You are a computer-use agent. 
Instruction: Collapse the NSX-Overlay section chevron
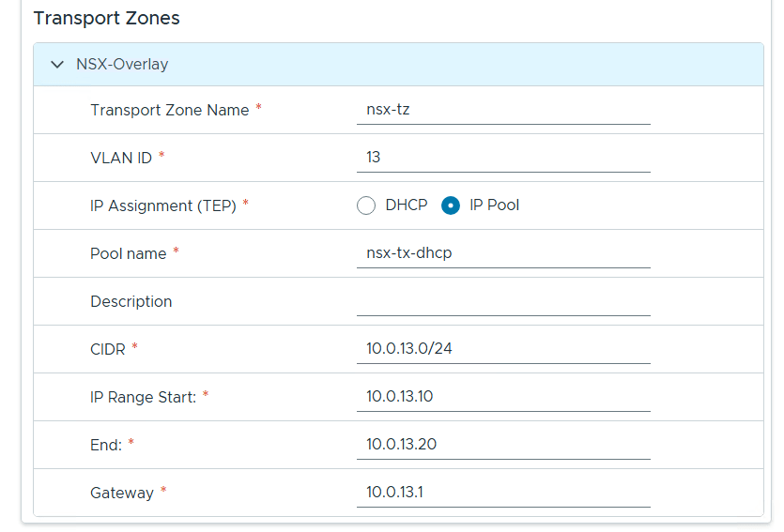(58, 65)
